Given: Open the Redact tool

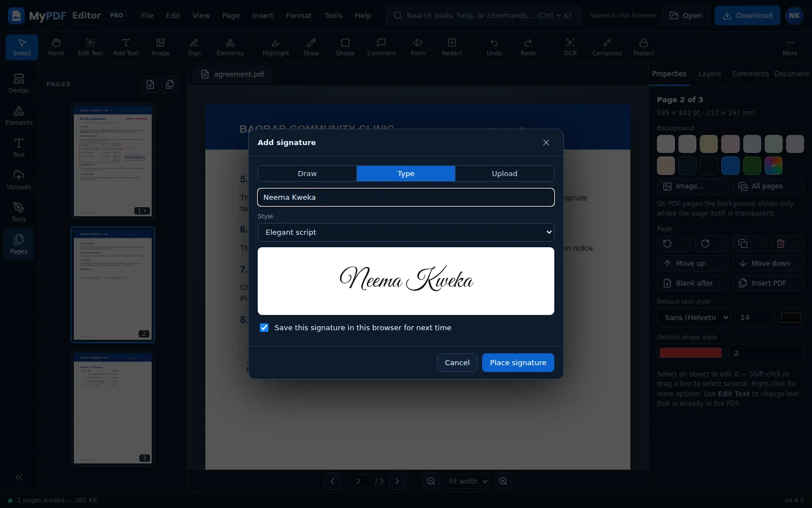Looking at the screenshot, I should [452, 47].
